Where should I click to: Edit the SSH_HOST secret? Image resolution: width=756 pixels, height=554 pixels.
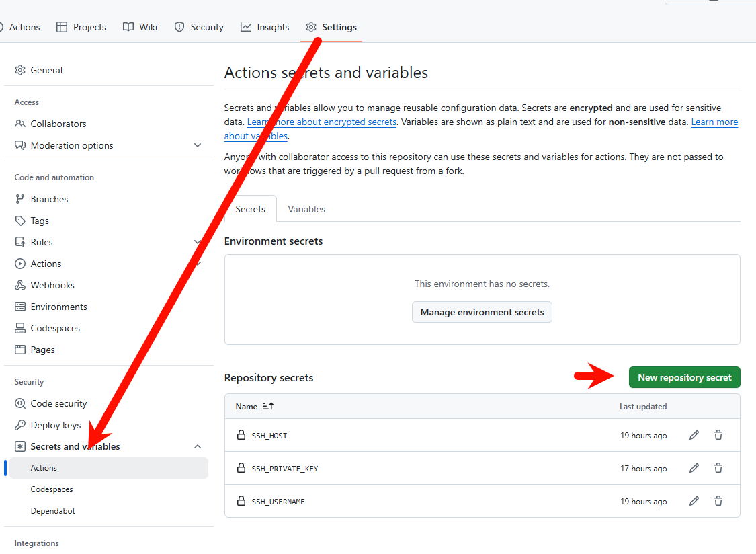pos(694,435)
